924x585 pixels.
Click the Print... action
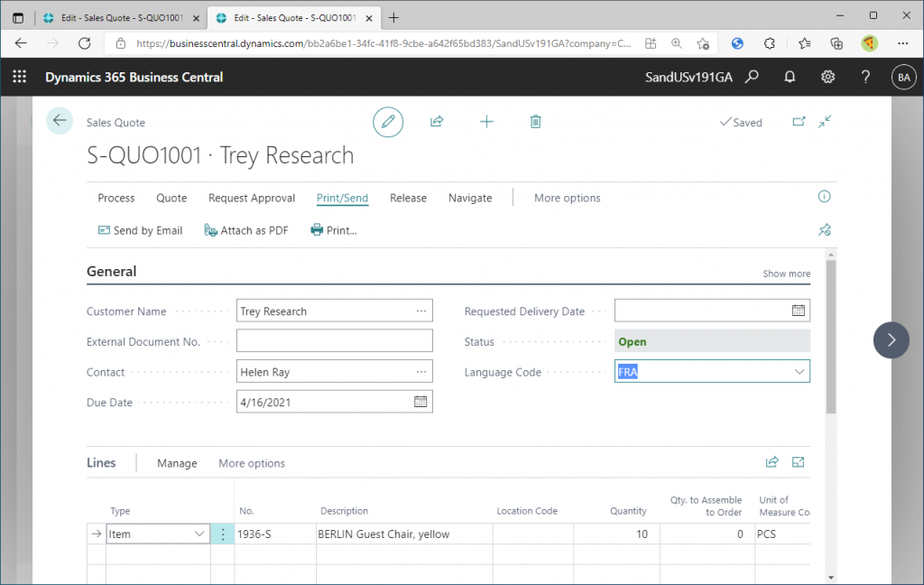point(334,230)
